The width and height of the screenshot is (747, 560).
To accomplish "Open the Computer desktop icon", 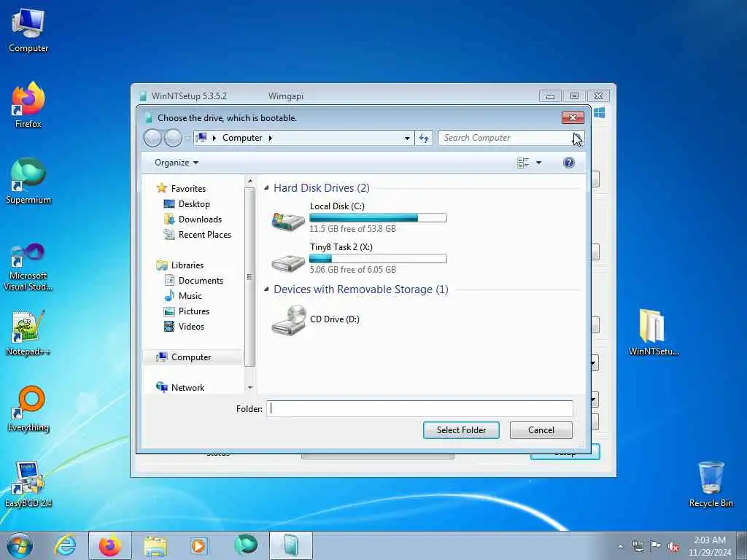I will tap(28, 31).
